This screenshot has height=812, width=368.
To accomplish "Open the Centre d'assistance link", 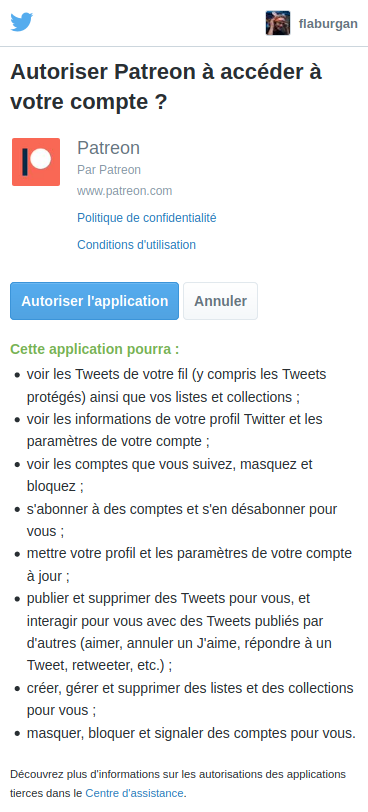I will pyautogui.click(x=135, y=793).
